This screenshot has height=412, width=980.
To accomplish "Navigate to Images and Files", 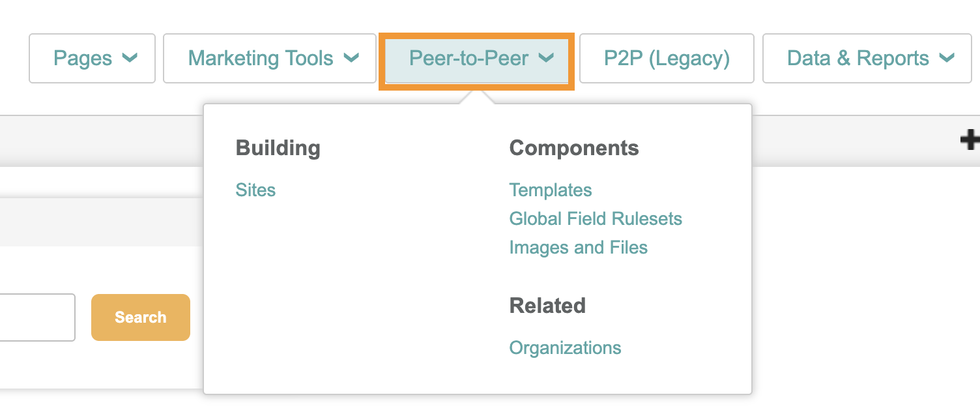I will 578,248.
